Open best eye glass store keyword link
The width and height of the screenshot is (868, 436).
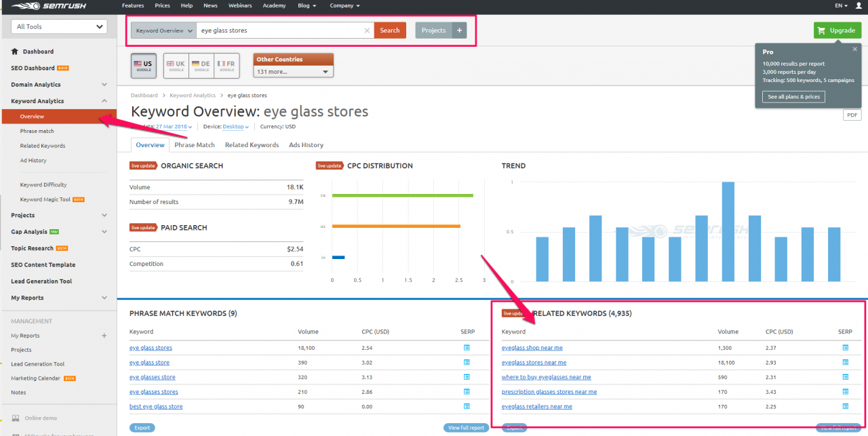[x=156, y=407]
